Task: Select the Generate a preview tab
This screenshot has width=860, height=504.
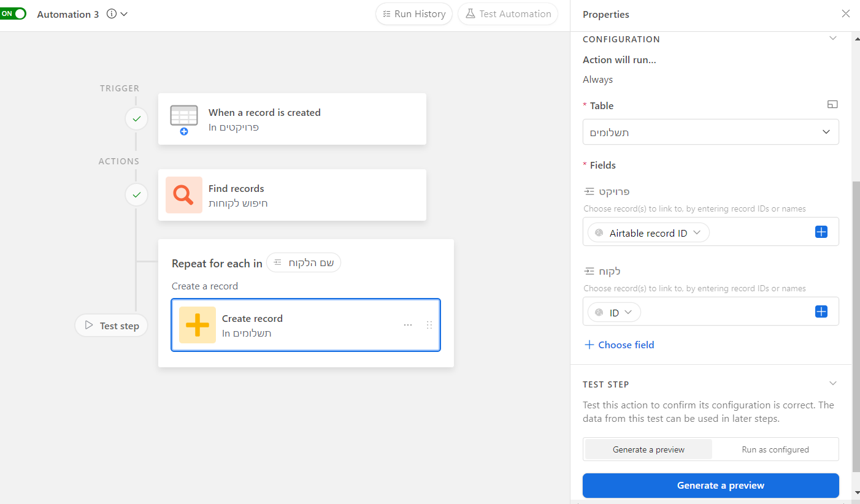Action: point(648,449)
